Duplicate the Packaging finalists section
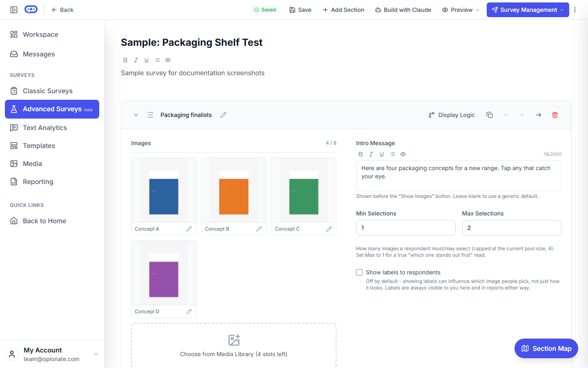The width and height of the screenshot is (588, 368). (490, 115)
